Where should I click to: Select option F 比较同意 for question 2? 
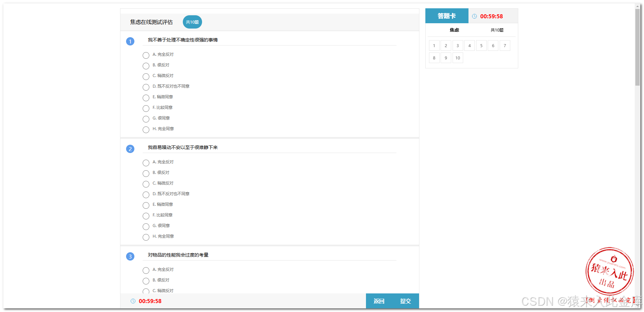point(146,216)
